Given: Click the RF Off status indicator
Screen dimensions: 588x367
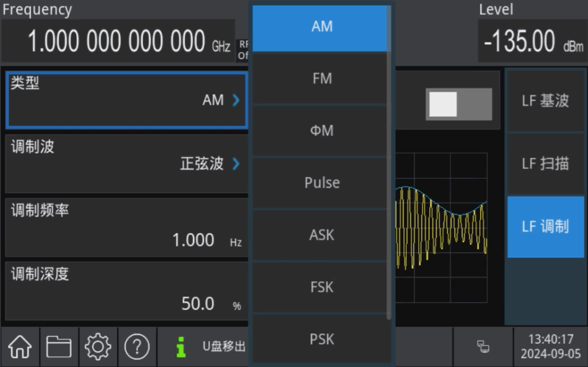Looking at the screenshot, I should tap(244, 51).
